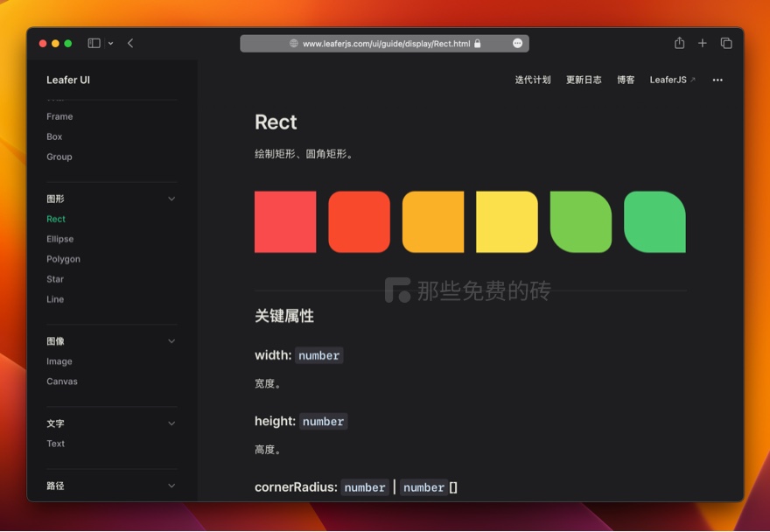The image size is (770, 532).
Task: Open 迭代计划 nav item
Action: 533,80
